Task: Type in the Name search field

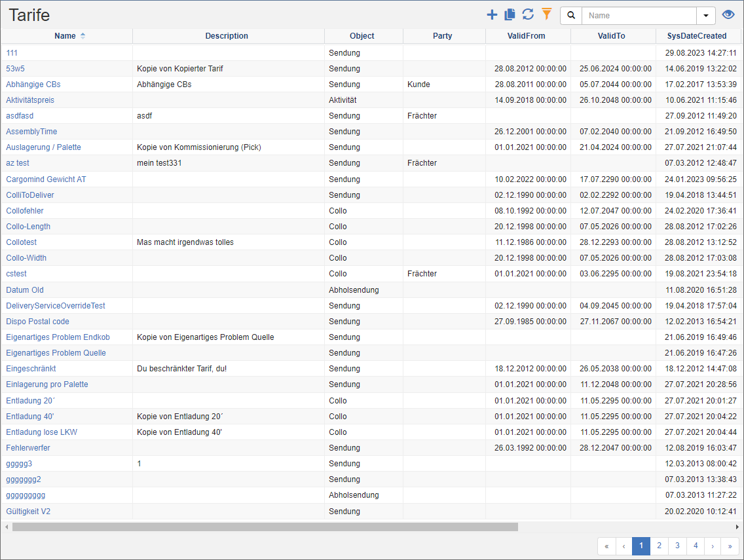Action: (639, 16)
